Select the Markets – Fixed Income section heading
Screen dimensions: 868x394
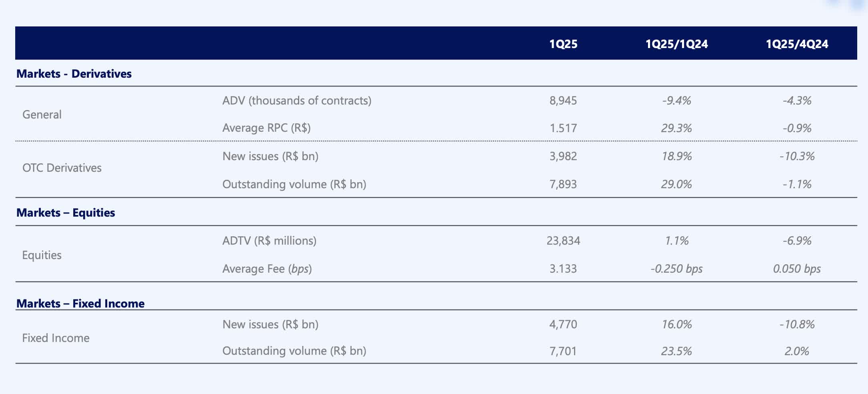(x=80, y=304)
